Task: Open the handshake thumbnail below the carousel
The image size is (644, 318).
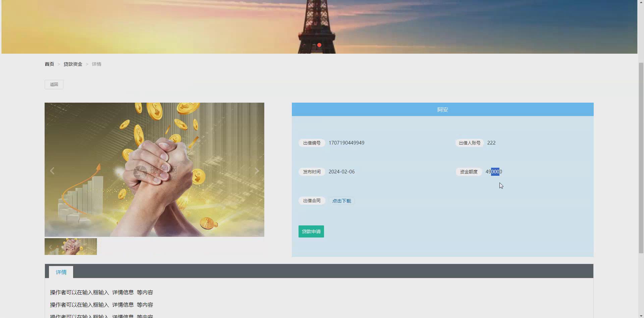Action: 71,247
